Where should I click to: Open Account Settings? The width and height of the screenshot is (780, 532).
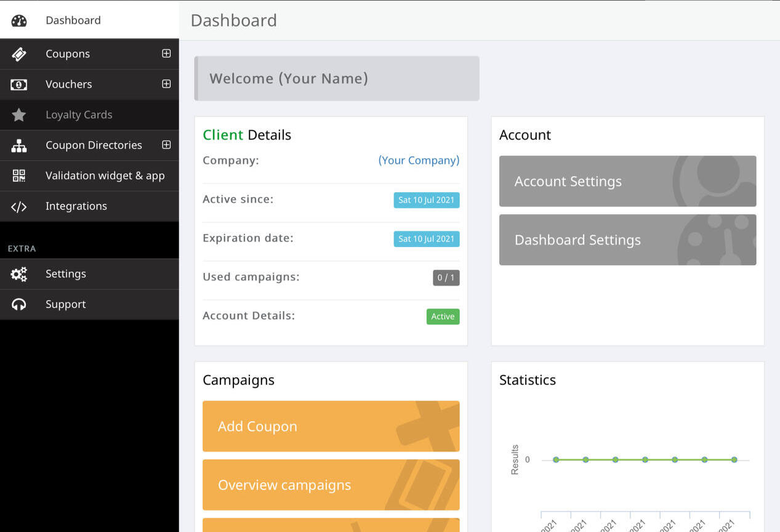click(x=627, y=181)
